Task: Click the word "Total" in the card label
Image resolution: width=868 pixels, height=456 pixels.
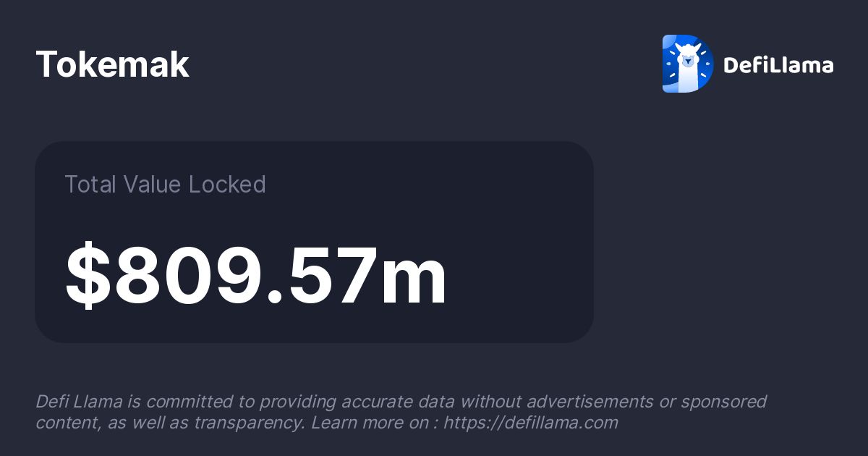Action: pos(90,185)
